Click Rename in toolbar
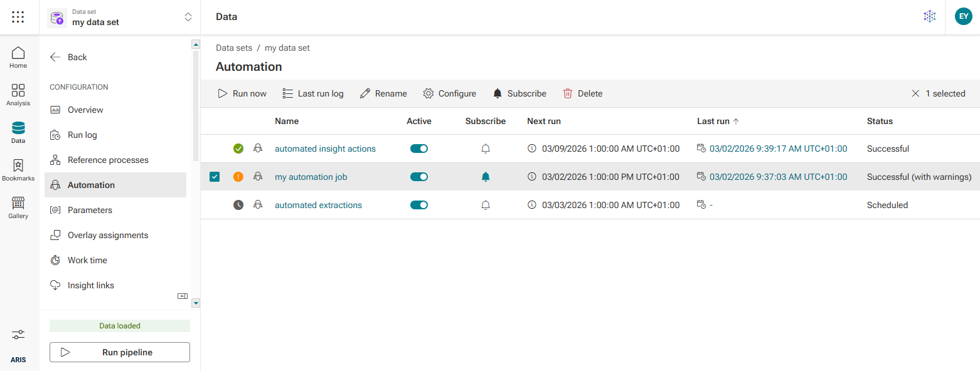Screen dimensions: 980x371 pyautogui.click(x=383, y=93)
